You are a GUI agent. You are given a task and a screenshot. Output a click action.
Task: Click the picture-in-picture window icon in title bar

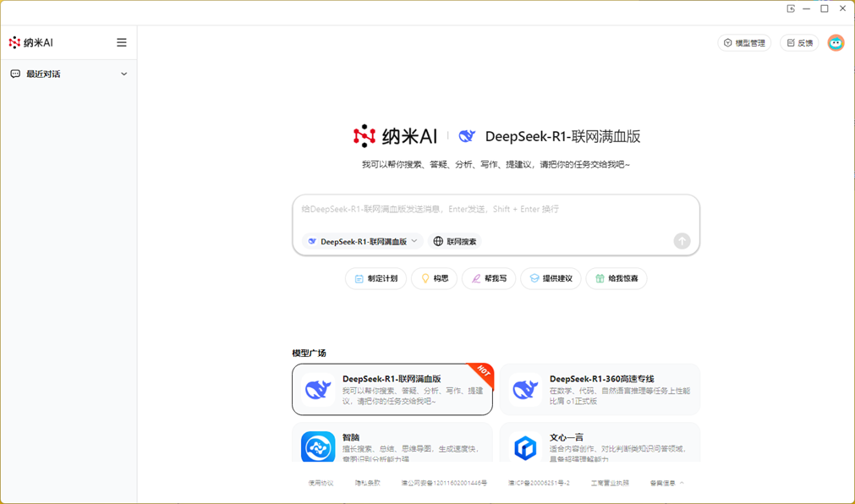(791, 8)
